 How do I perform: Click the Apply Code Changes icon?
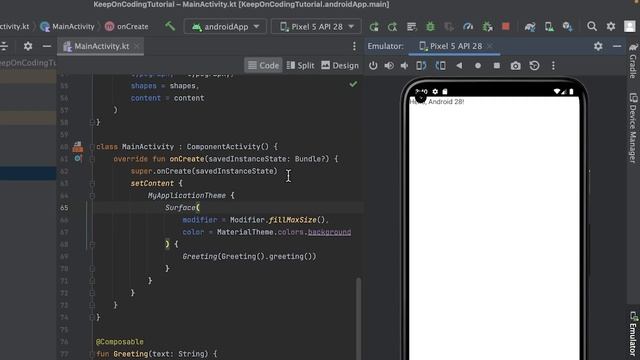tap(411, 27)
